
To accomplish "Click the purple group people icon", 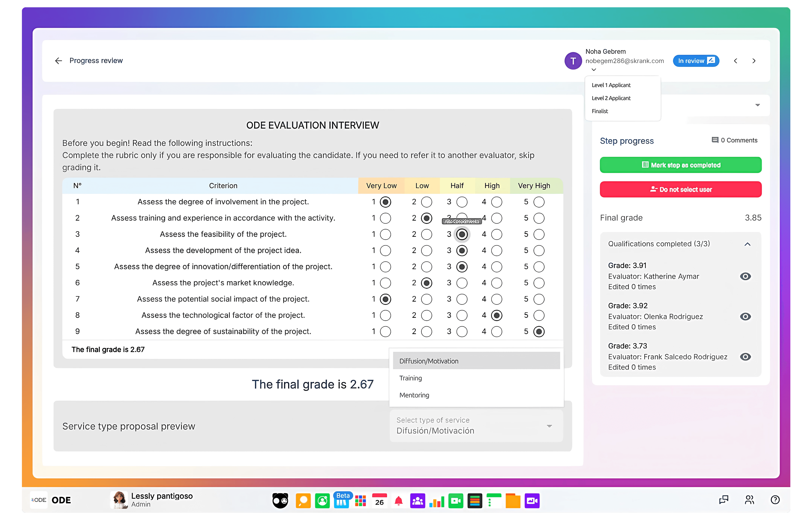I will 418,500.
